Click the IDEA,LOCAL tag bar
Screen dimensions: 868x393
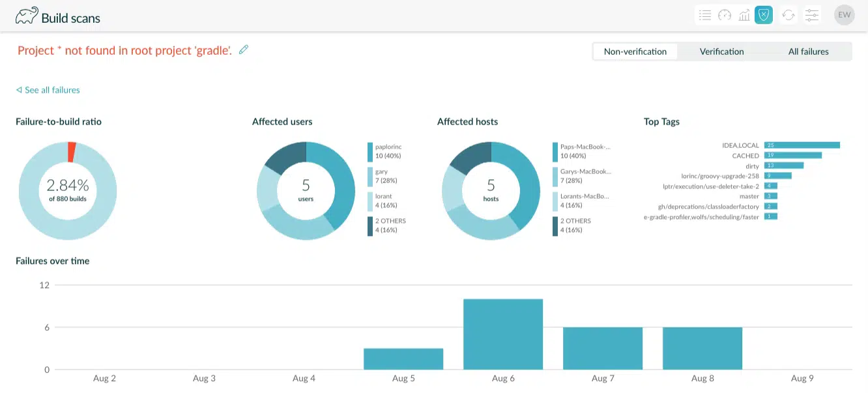click(x=802, y=145)
